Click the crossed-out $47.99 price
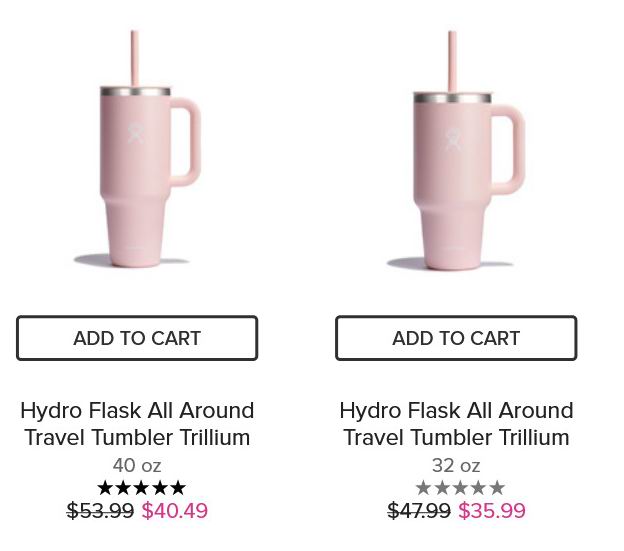 pos(419,510)
